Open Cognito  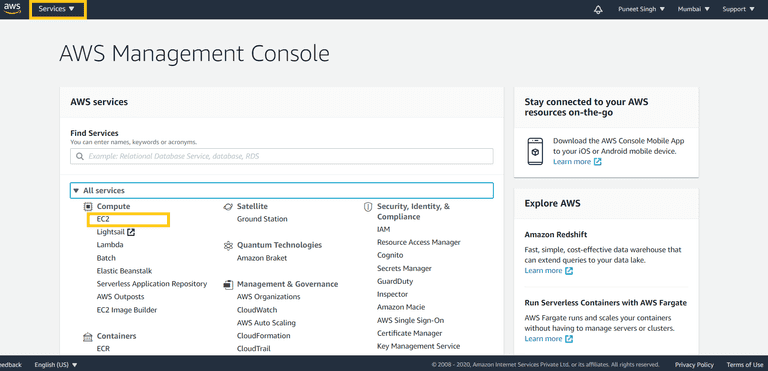click(x=390, y=255)
